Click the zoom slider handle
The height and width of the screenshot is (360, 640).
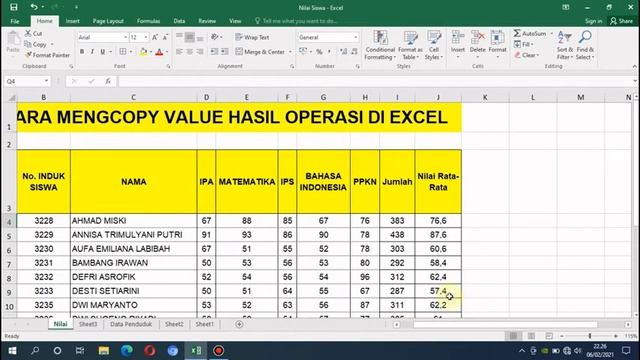pyautogui.click(x=590, y=336)
